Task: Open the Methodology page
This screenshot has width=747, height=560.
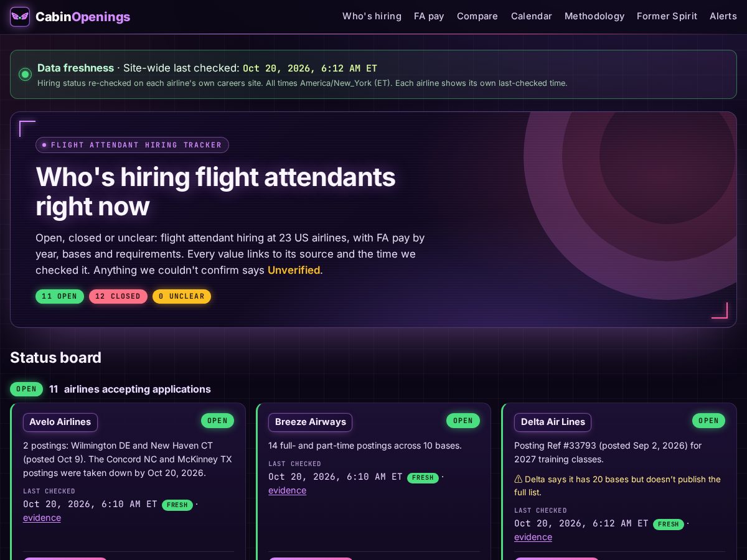Action: [x=594, y=16]
